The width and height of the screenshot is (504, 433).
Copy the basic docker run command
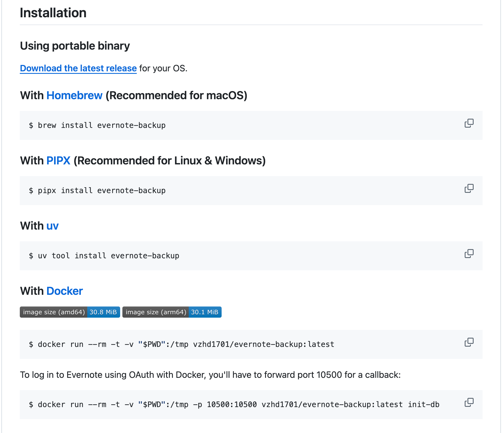click(x=469, y=342)
